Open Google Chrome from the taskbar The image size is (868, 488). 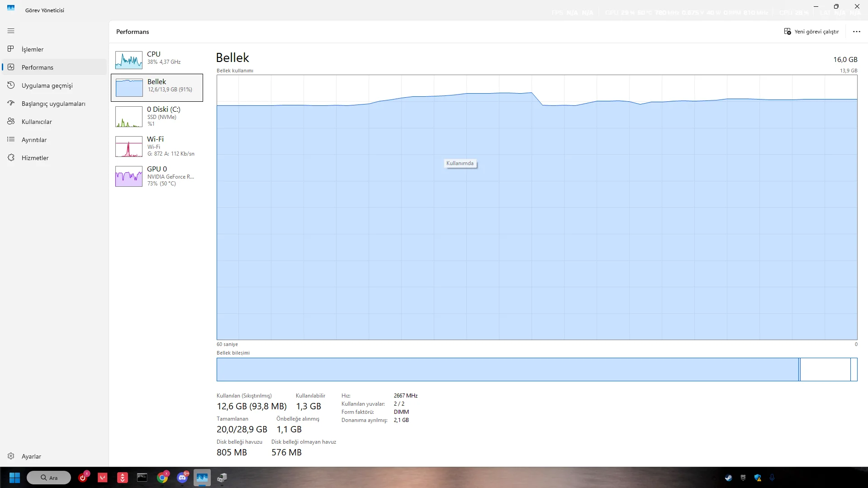(162, 478)
